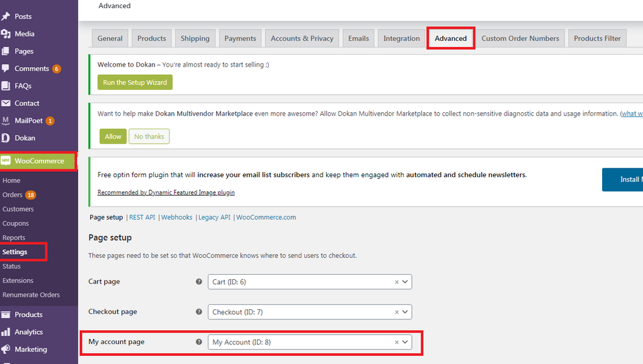Open the Legacy API section link

pos(215,217)
